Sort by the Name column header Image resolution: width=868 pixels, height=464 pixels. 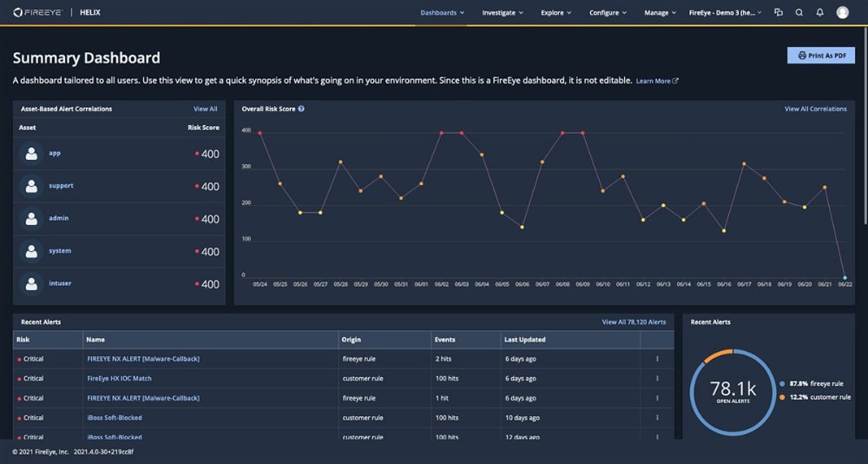[x=210, y=339]
